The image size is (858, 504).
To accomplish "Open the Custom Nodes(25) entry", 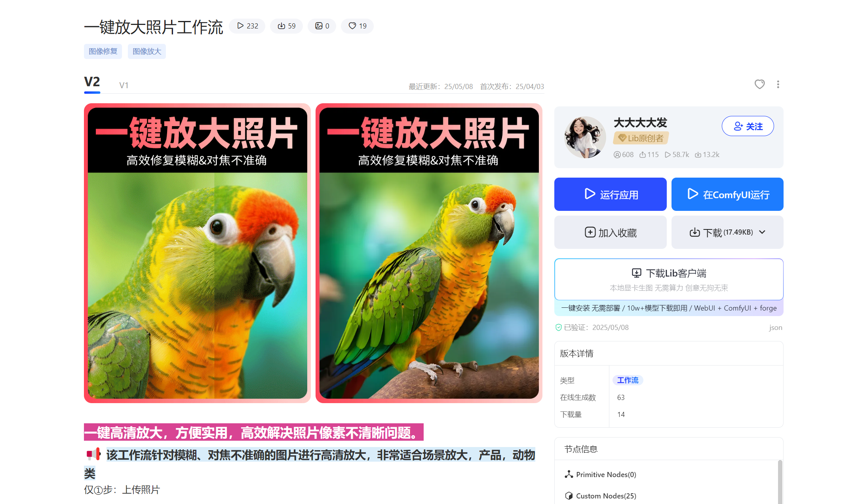I will [601, 496].
